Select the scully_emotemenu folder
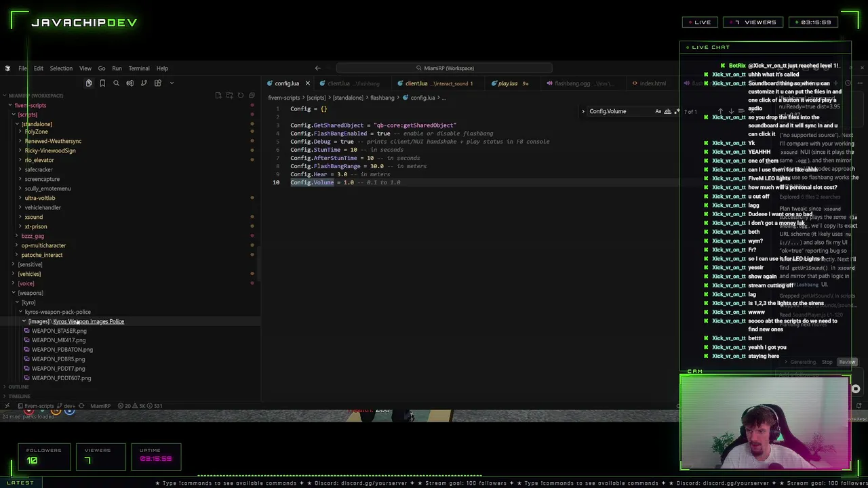 [x=47, y=188]
